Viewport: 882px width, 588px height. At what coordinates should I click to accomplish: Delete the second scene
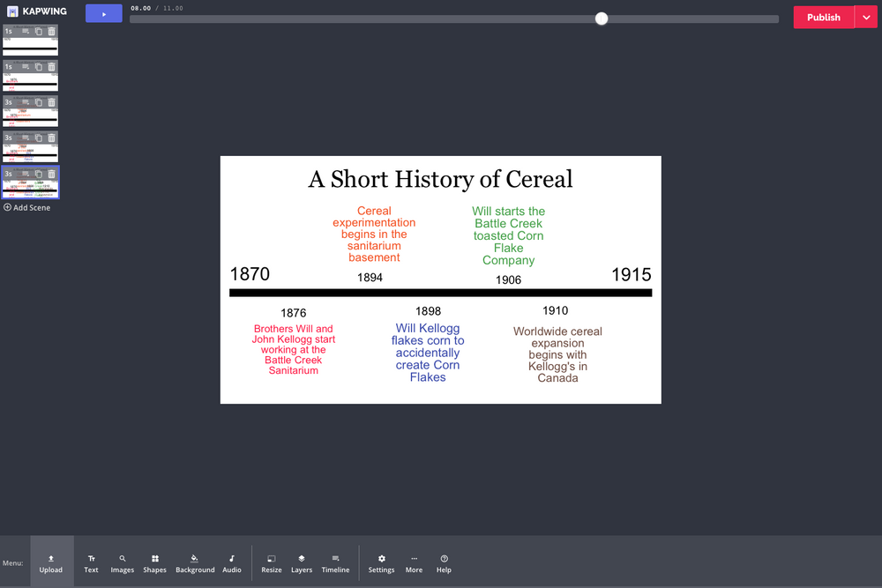[51, 67]
